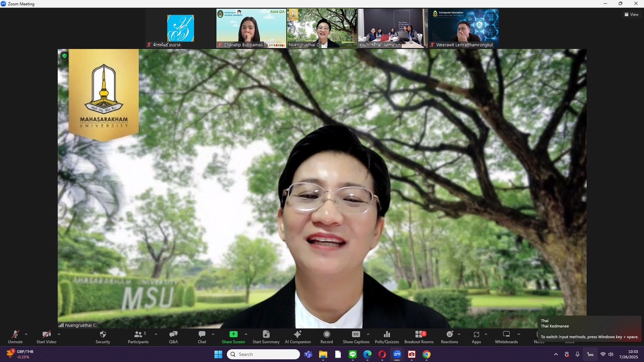This screenshot has height=362, width=644.
Task: Open the white document app in taskbar
Action: (338, 354)
